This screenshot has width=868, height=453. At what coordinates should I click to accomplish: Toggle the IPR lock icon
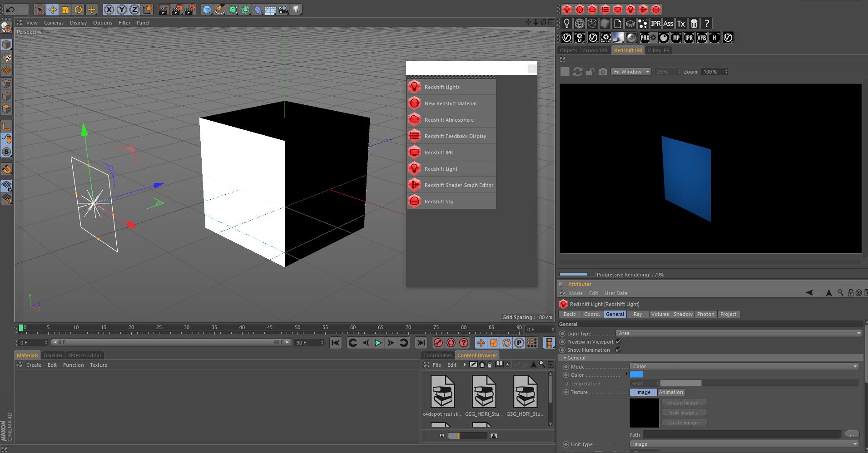[x=590, y=72]
